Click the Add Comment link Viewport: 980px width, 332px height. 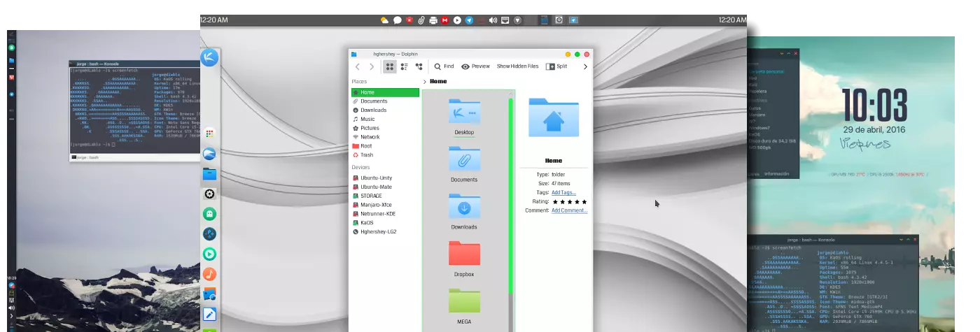[x=569, y=210]
